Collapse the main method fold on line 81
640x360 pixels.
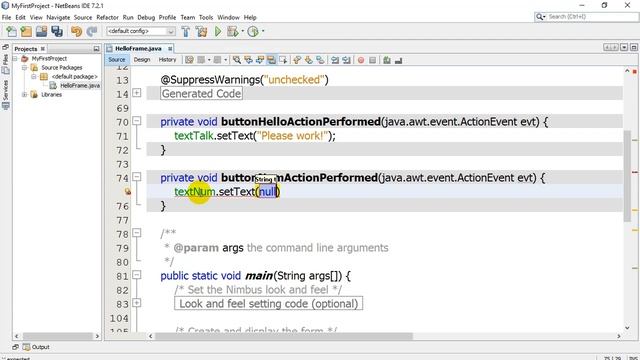coord(137,275)
